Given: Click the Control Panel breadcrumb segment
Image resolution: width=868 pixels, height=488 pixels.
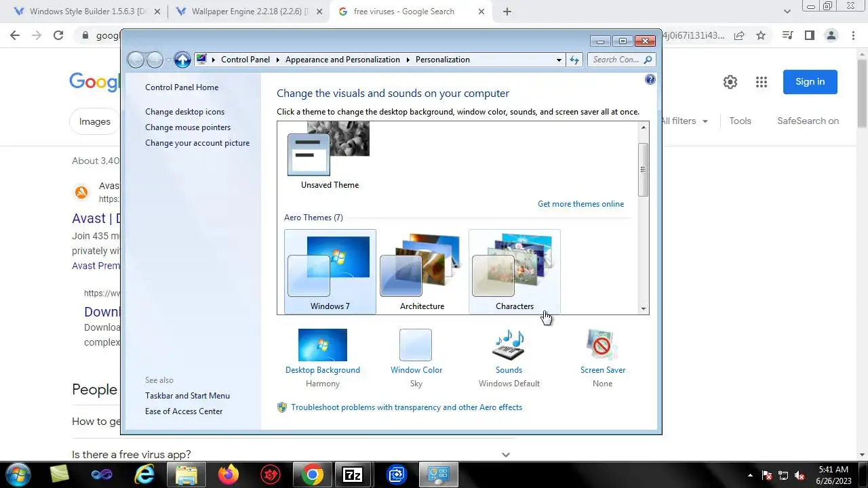Looking at the screenshot, I should click(x=245, y=60).
